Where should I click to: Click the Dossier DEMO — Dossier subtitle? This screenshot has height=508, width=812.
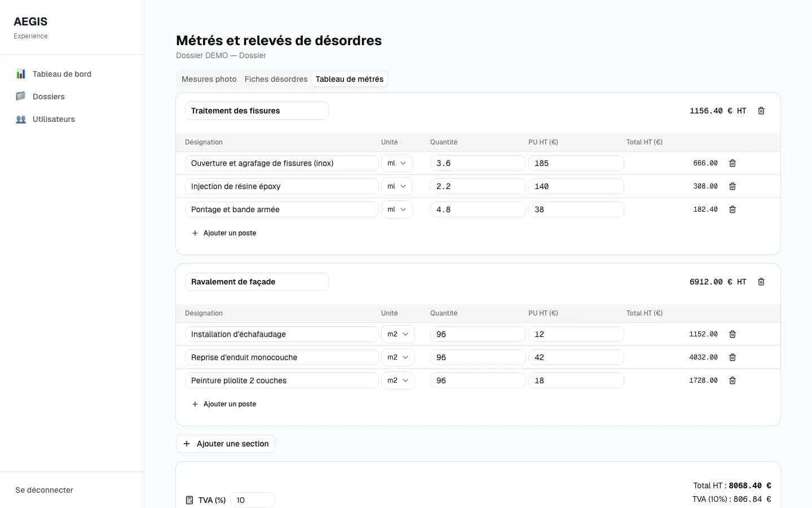221,55
